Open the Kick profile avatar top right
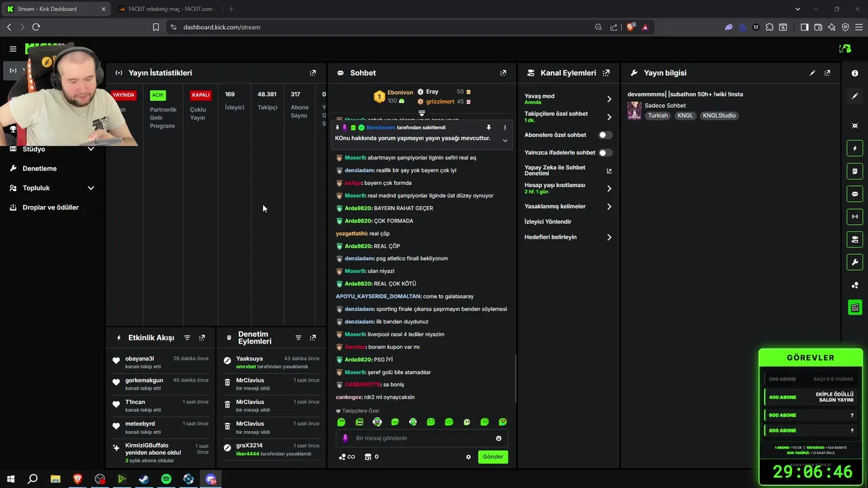This screenshot has height=488, width=868. [845, 49]
